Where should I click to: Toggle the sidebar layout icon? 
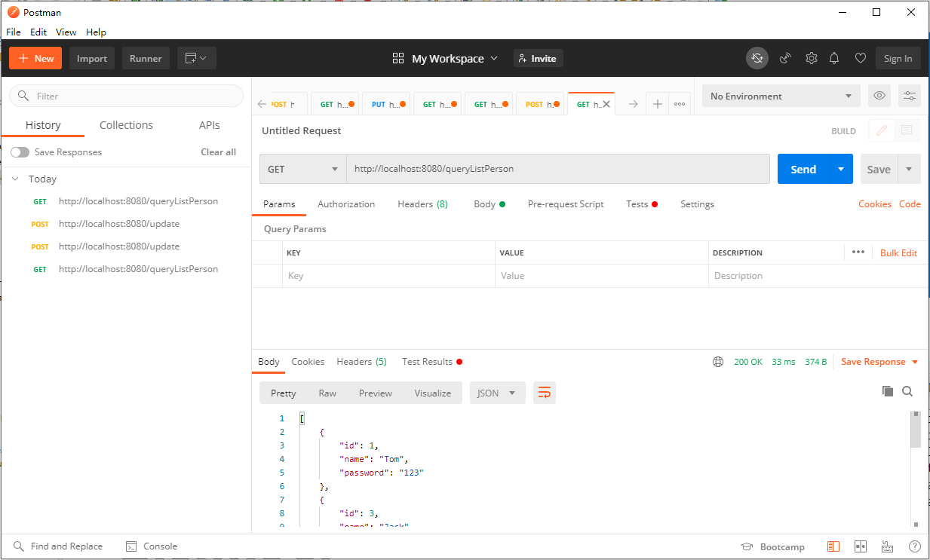pyautogui.click(x=833, y=546)
